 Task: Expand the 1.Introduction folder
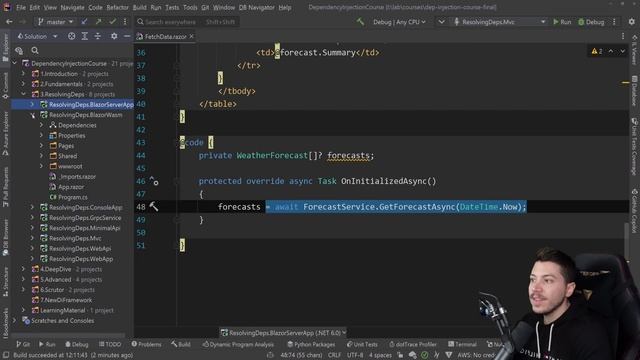click(x=23, y=74)
